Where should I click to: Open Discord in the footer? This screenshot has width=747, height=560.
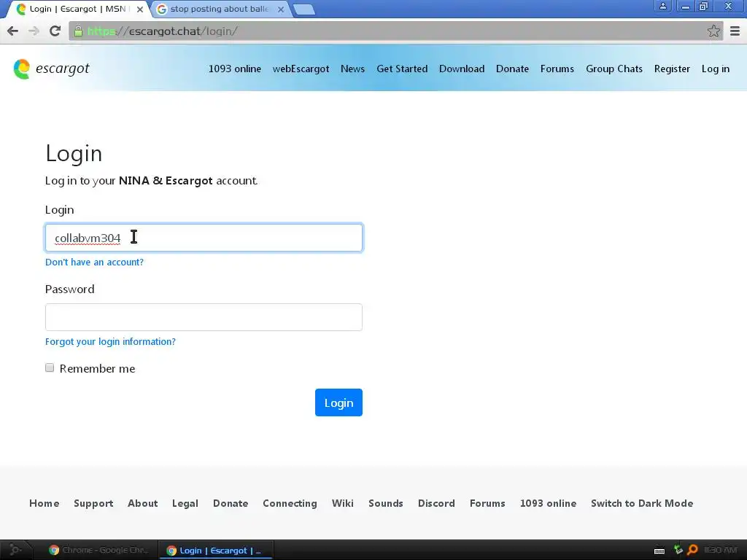[x=436, y=503]
